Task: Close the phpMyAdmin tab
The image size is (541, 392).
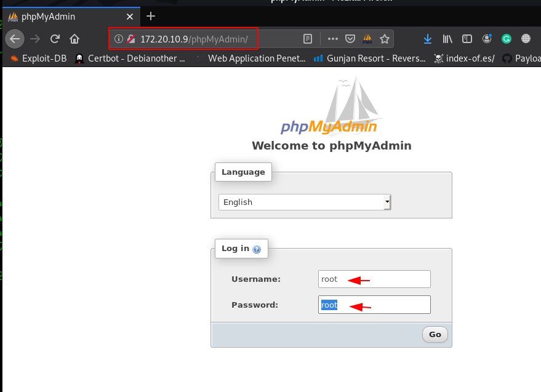Action: click(130, 17)
